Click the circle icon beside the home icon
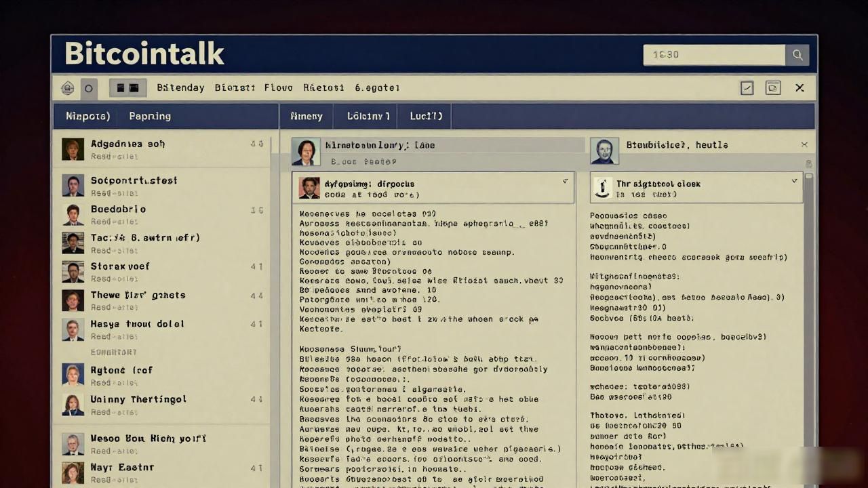 pyautogui.click(x=89, y=88)
